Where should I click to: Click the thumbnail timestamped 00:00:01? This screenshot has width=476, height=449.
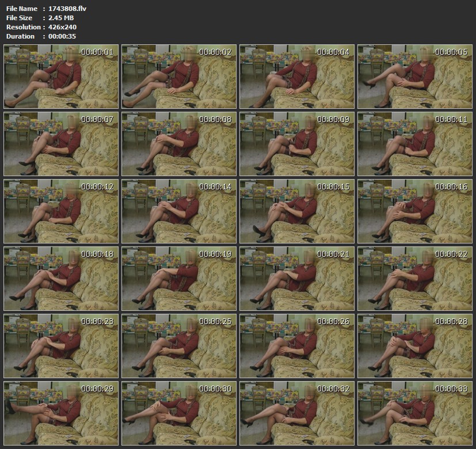click(x=61, y=77)
